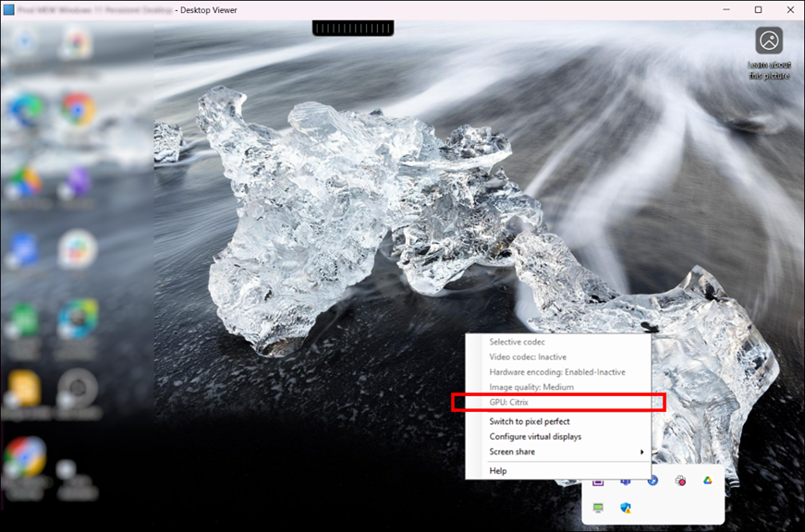Click the blue globe tray icon

tap(653, 480)
